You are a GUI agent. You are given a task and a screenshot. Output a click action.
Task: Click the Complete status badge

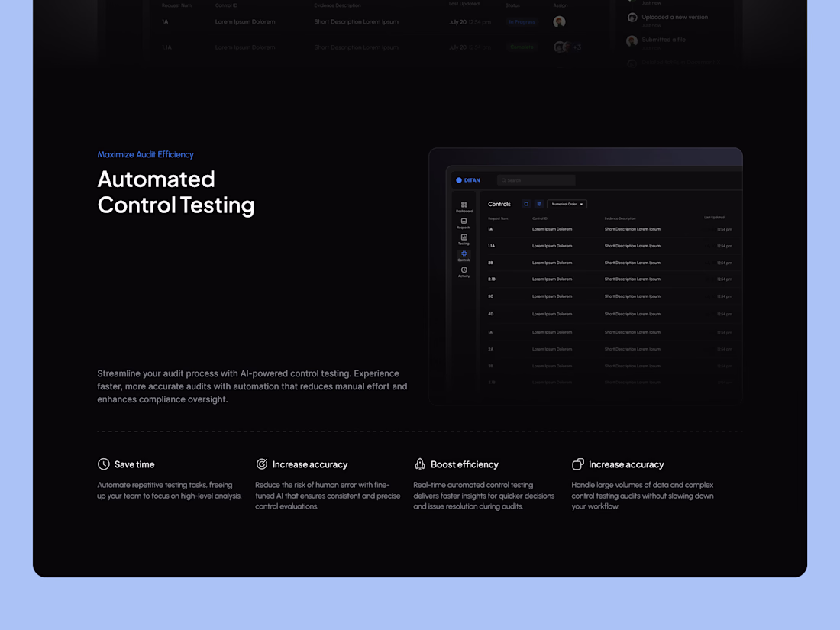click(x=522, y=47)
